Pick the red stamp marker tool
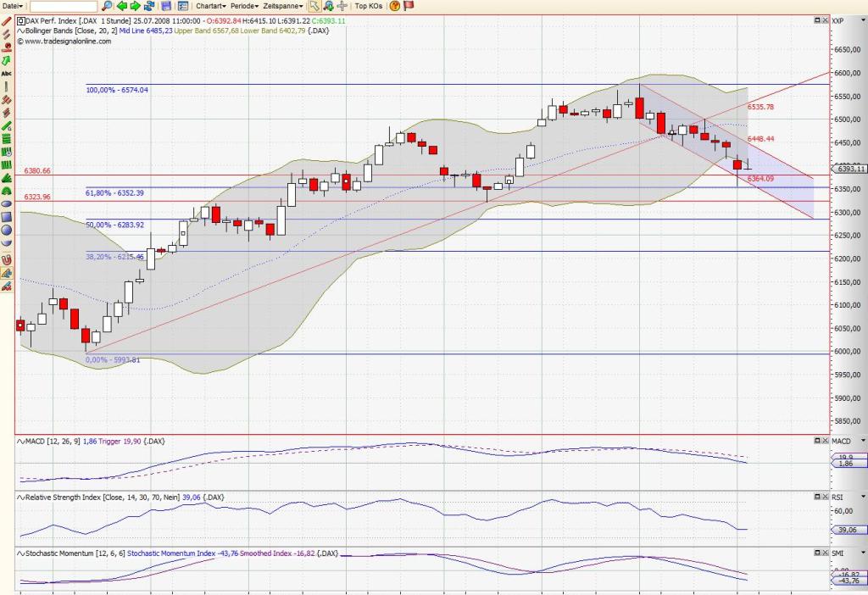868x595 pixels. click(x=7, y=47)
